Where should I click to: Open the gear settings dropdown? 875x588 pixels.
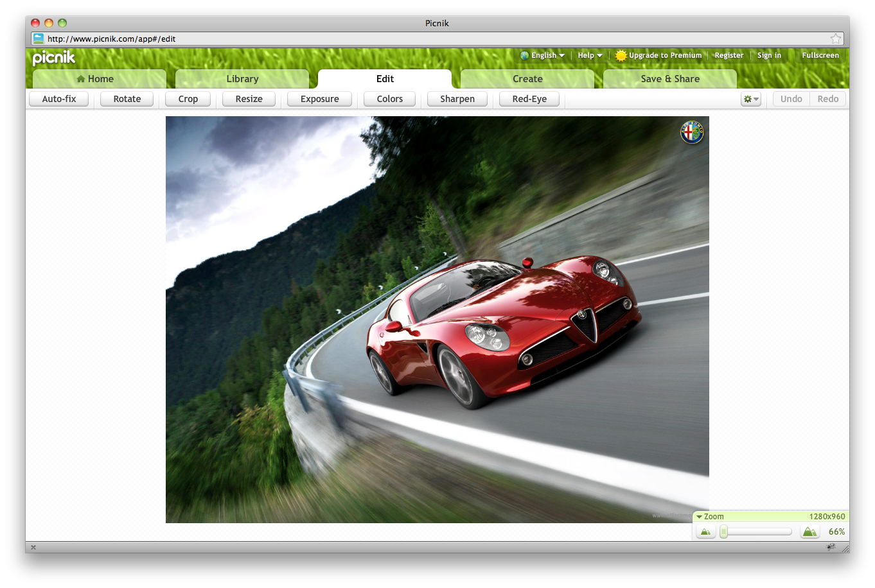click(x=750, y=99)
